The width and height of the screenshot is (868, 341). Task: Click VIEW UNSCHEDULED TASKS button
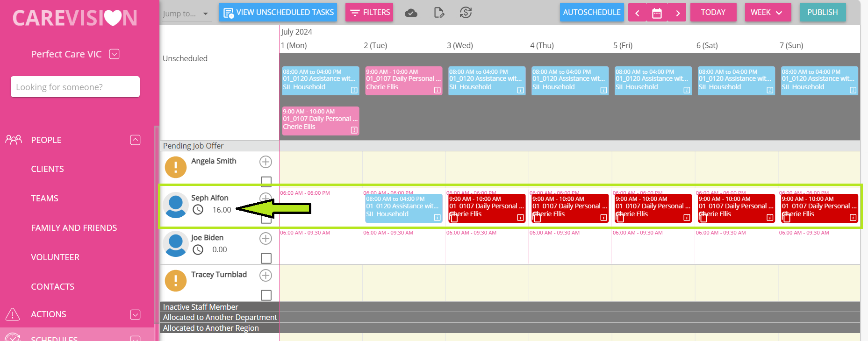tap(278, 13)
